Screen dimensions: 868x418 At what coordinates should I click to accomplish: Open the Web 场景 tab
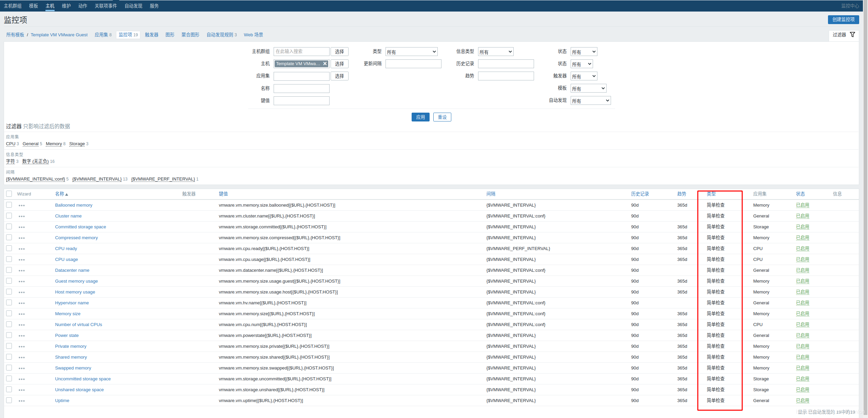tap(253, 35)
